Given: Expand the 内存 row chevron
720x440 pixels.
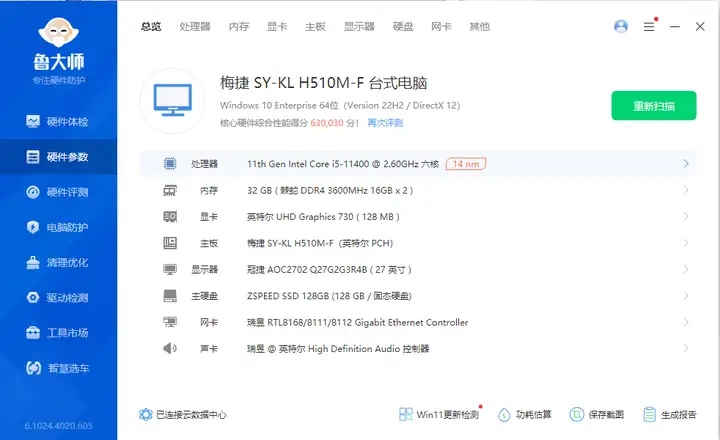Looking at the screenshot, I should tap(686, 190).
